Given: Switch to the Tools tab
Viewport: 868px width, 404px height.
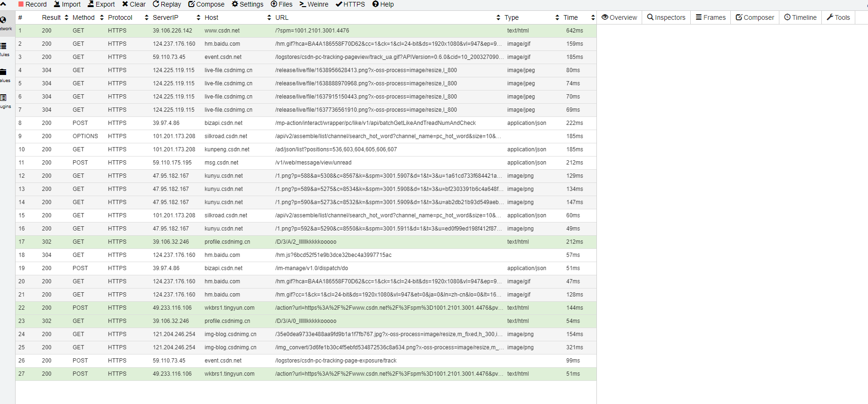Looking at the screenshot, I should click(838, 17).
